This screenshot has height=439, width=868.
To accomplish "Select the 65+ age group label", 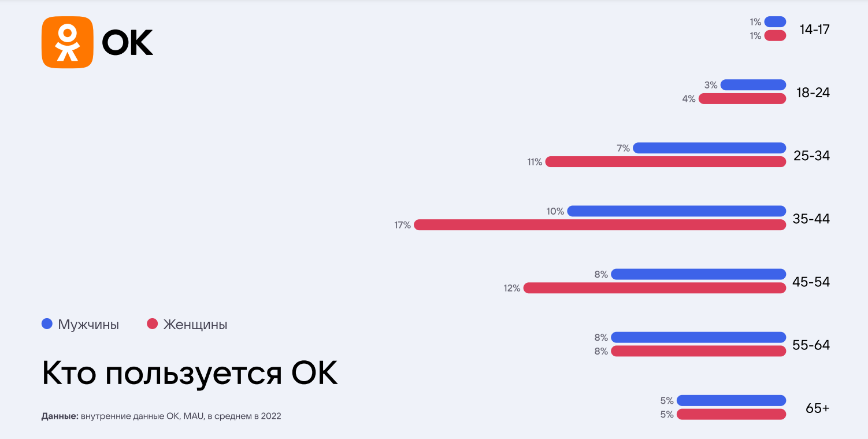I will tap(818, 408).
